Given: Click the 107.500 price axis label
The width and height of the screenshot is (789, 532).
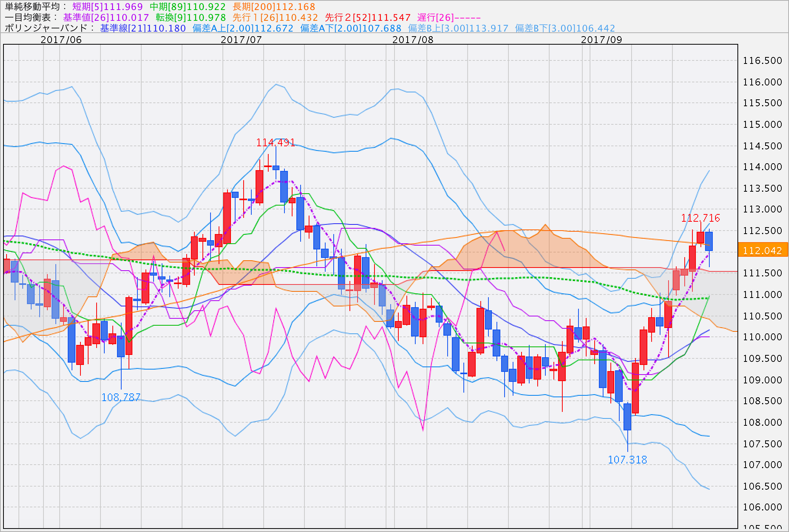Looking at the screenshot, I should [x=762, y=444].
